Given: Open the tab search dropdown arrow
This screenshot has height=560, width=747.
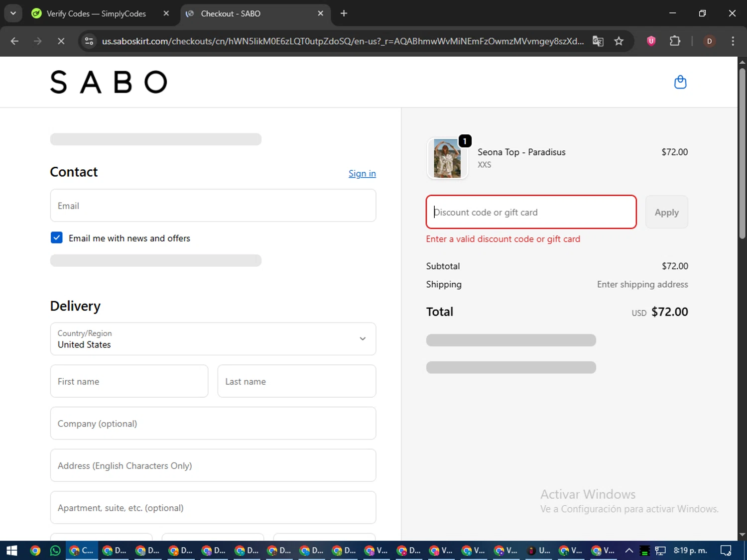Looking at the screenshot, I should [x=13, y=13].
